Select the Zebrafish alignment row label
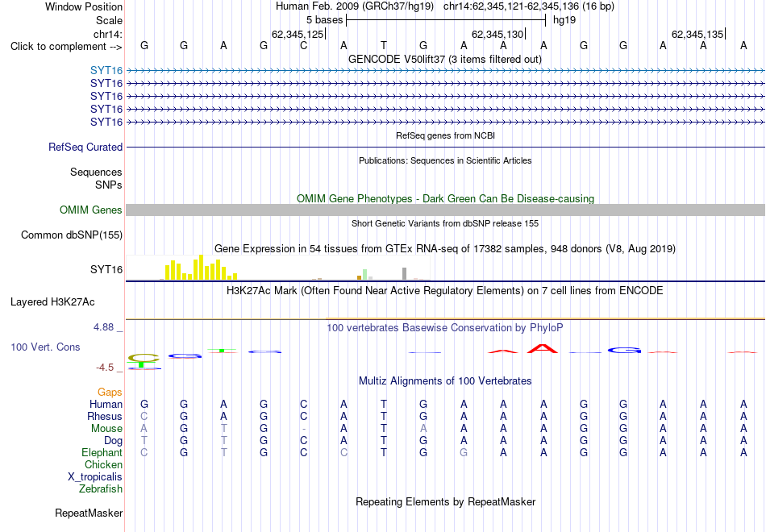This screenshot has height=532, width=766. [x=101, y=488]
